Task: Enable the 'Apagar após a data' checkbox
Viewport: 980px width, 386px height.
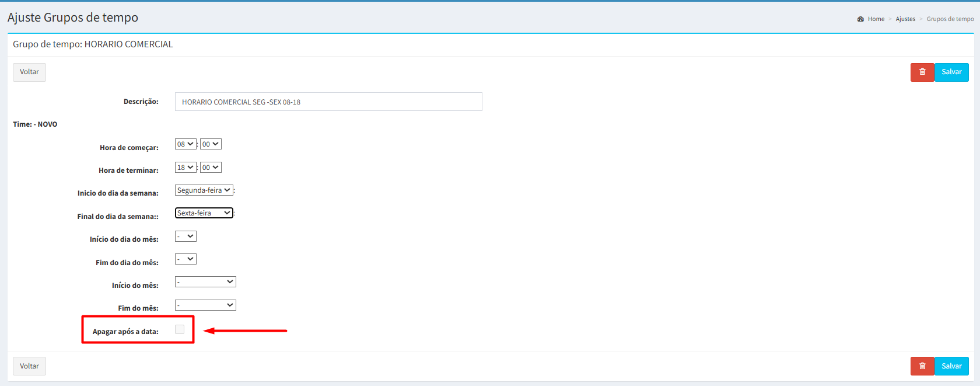Action: 180,330
